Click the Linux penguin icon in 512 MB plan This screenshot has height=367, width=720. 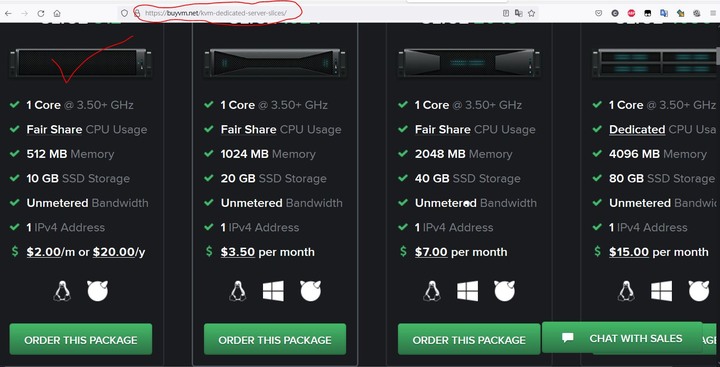pyautogui.click(x=62, y=291)
